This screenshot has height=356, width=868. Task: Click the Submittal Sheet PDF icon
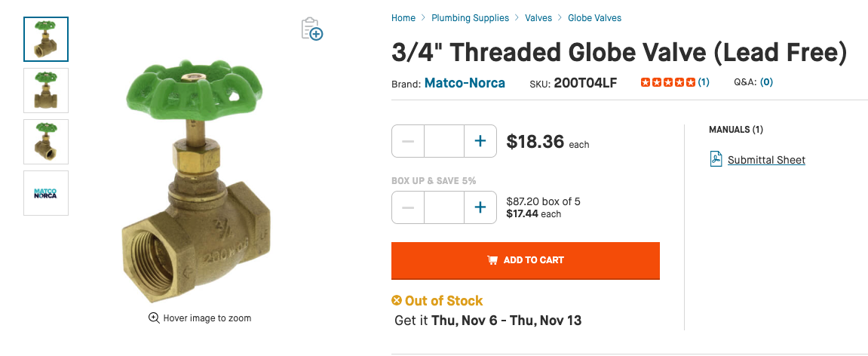click(x=716, y=159)
